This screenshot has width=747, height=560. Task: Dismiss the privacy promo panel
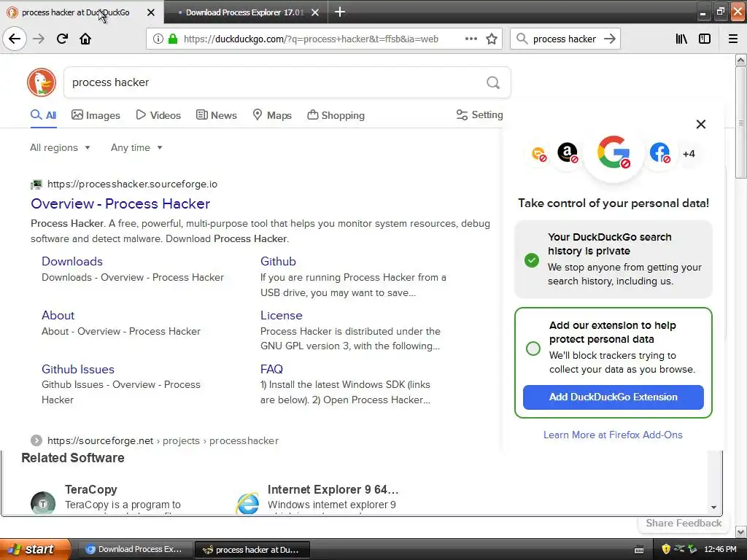point(701,124)
